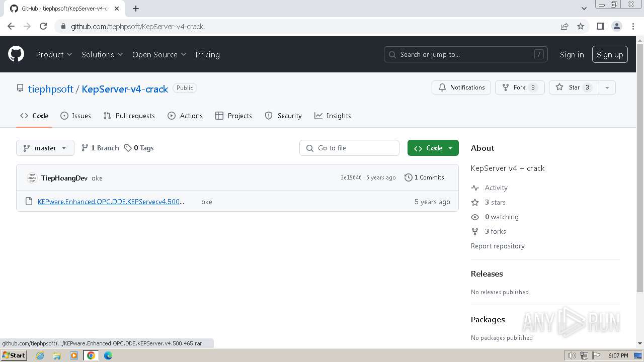The image size is (644, 362).
Task: Open the Security tab
Action: pyautogui.click(x=283, y=116)
